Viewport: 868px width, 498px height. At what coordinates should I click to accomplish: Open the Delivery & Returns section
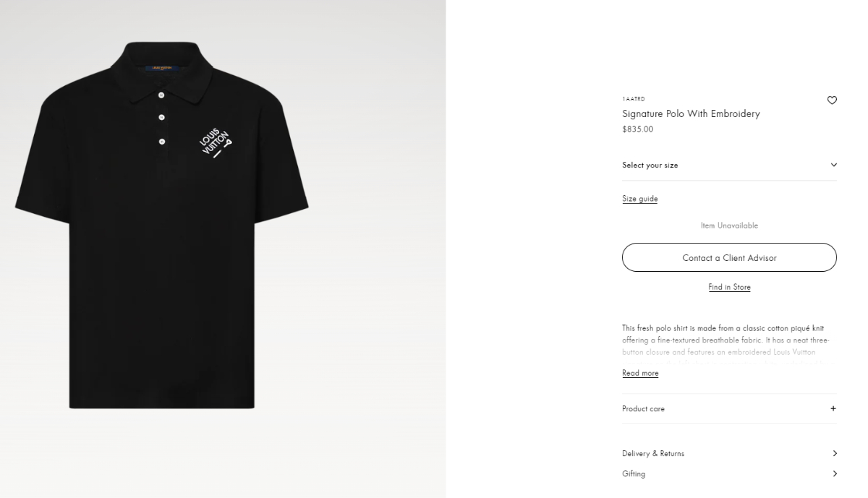pyautogui.click(x=729, y=453)
